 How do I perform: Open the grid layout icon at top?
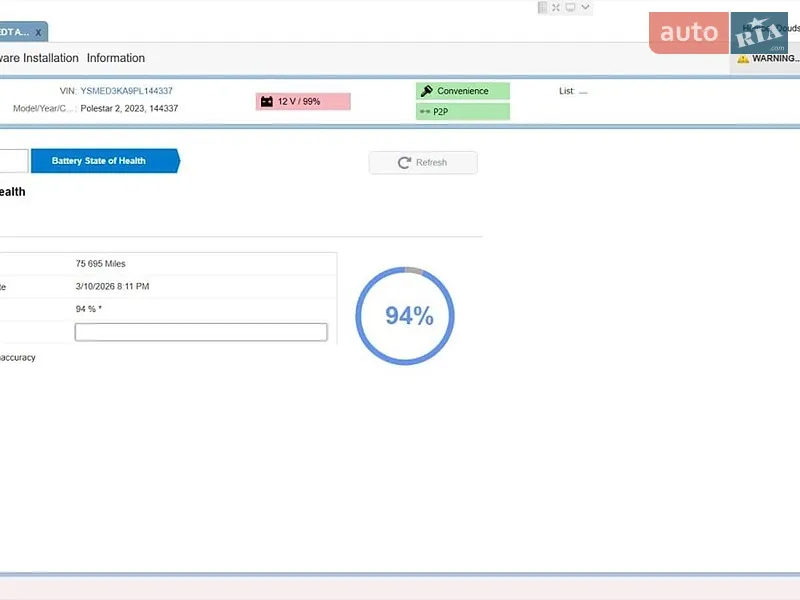(542, 7)
